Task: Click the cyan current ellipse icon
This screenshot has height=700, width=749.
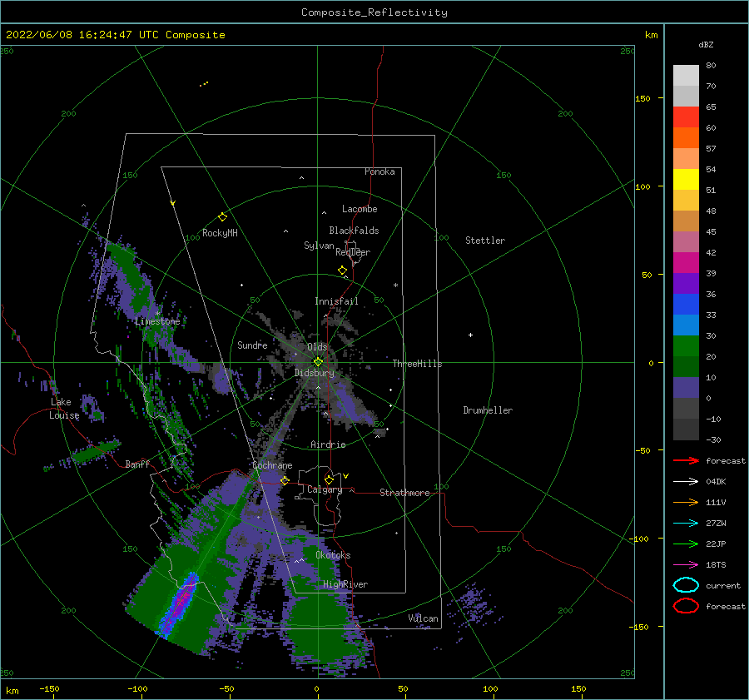Action: [x=686, y=585]
